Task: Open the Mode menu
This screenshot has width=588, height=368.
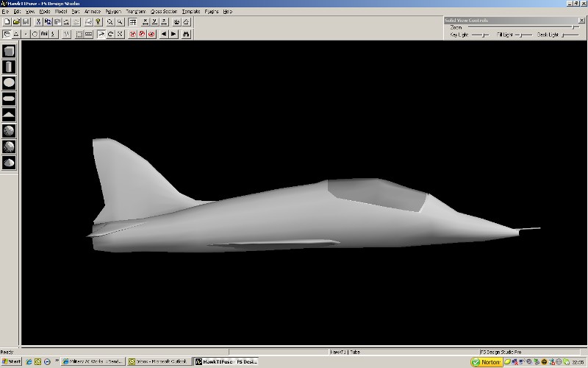Action: 45,12
